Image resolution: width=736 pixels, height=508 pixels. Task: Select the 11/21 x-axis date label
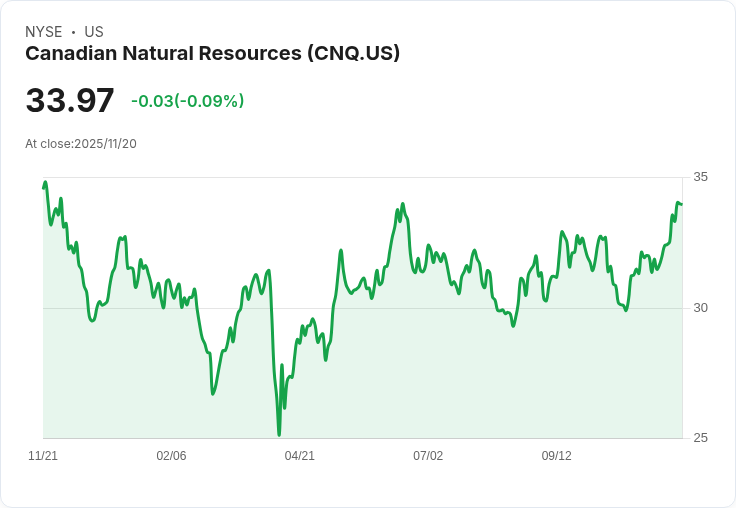click(43, 456)
